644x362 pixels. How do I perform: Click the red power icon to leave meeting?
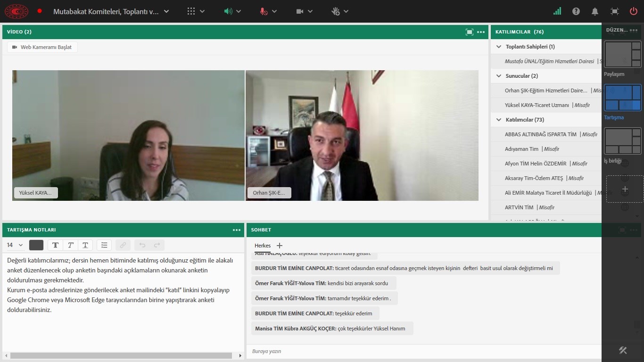pyautogui.click(x=633, y=11)
